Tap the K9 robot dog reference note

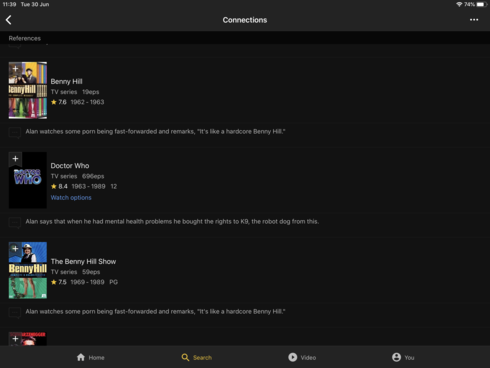pos(172,222)
